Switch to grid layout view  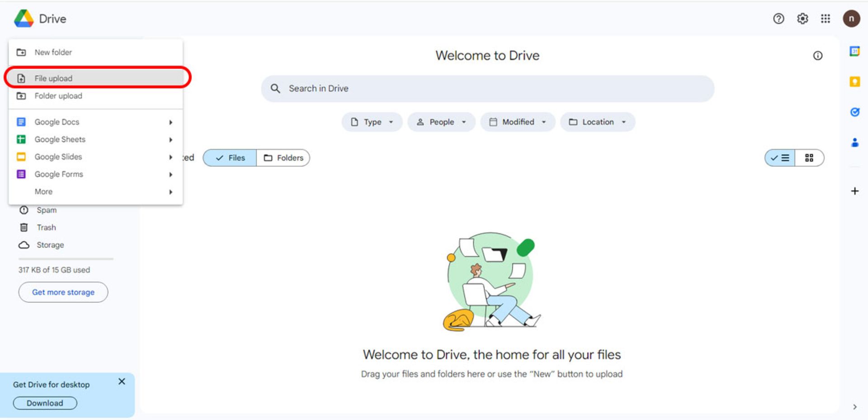pyautogui.click(x=809, y=158)
